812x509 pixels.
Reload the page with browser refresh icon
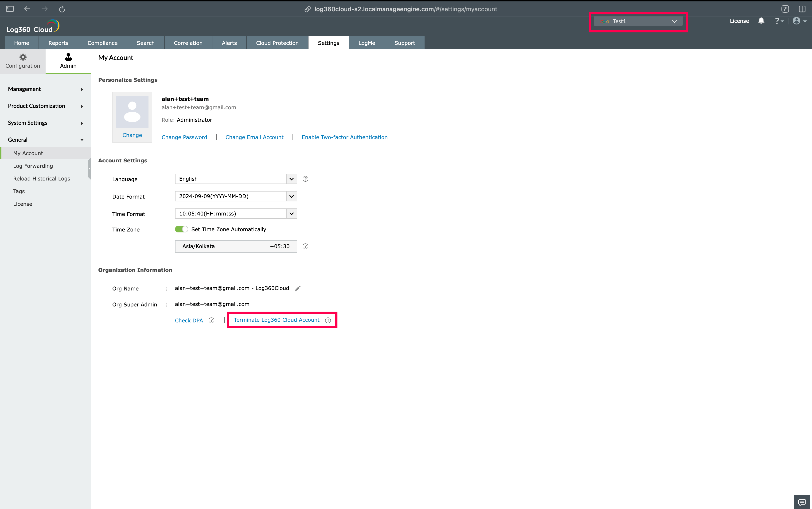(62, 9)
